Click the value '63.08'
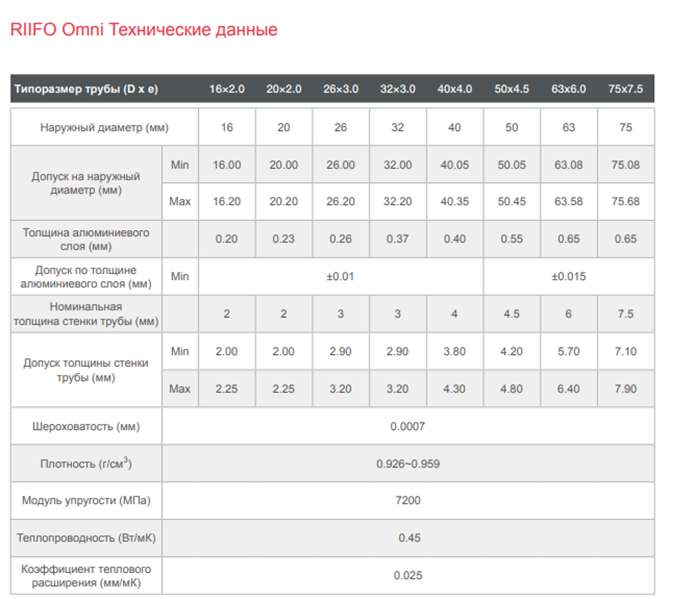Image resolution: width=694 pixels, height=599 pixels. click(569, 165)
